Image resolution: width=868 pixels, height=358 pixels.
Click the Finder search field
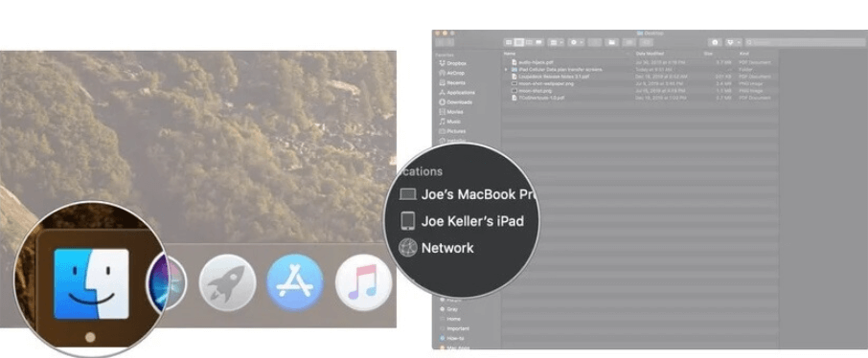pyautogui.click(x=806, y=42)
